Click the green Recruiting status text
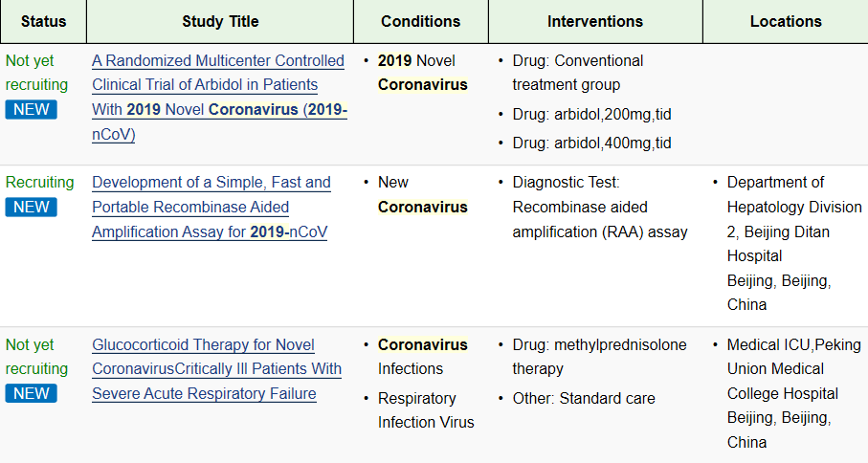The image size is (868, 463). pyautogui.click(x=39, y=182)
